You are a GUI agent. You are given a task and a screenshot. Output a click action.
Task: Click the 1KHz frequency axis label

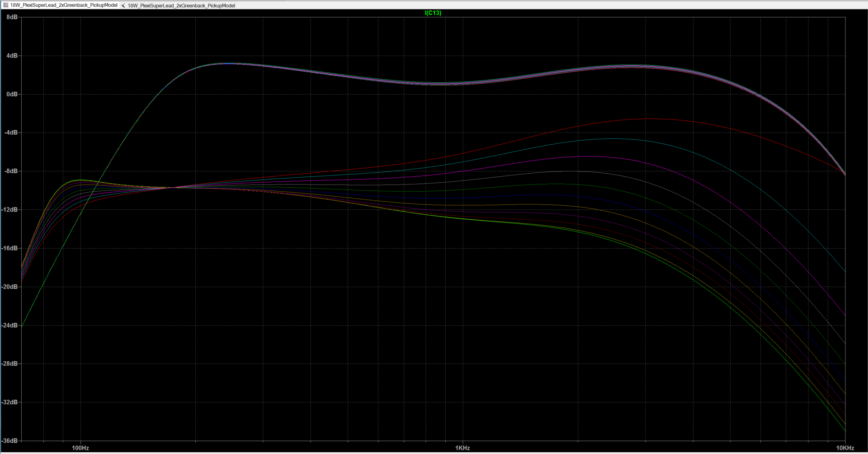462,448
